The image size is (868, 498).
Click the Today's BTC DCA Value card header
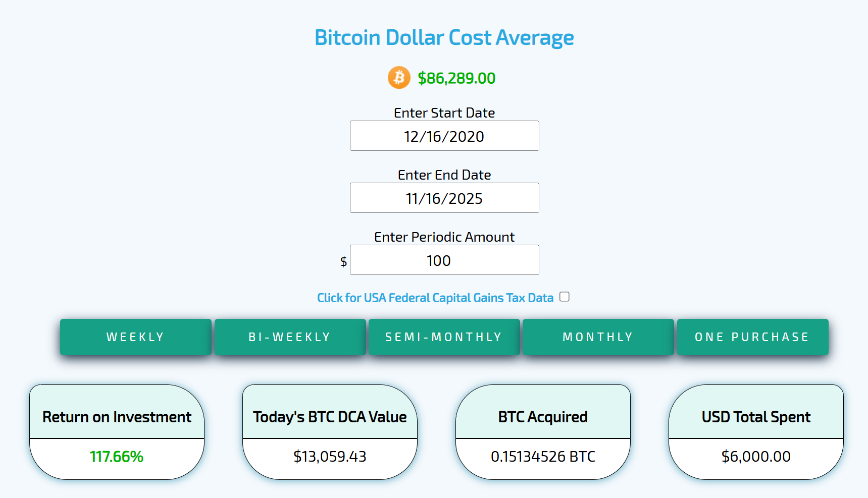(x=330, y=417)
